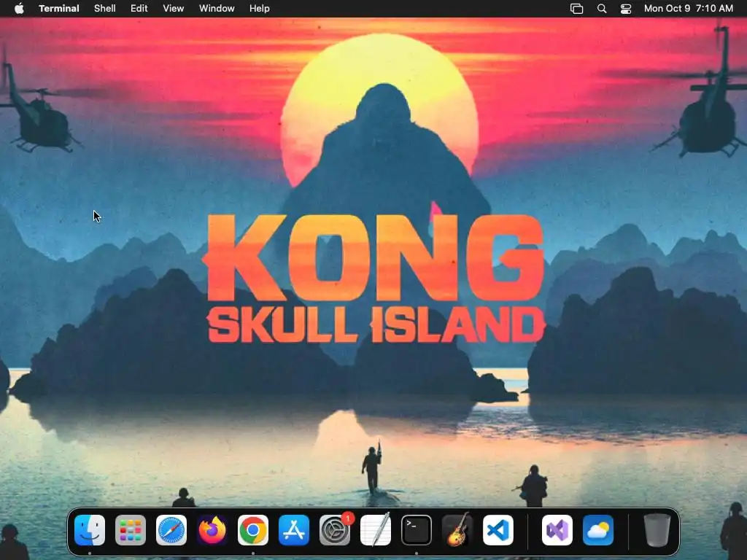Open the Weather app in Dock
The image size is (747, 560).
coord(598,530)
